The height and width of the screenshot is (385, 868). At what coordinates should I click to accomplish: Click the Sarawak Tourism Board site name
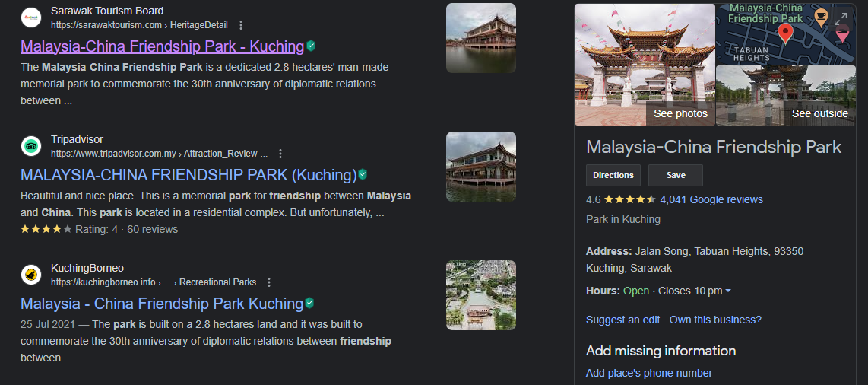point(107,11)
